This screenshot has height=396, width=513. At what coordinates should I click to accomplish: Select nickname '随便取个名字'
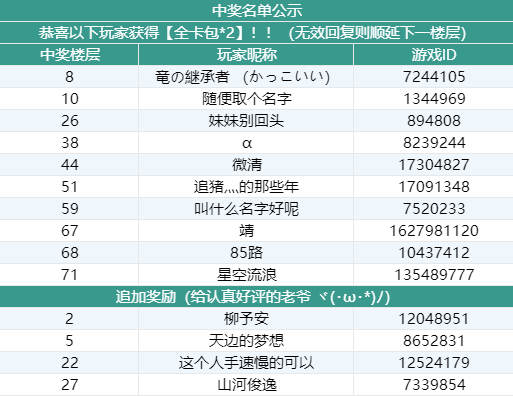247,99
